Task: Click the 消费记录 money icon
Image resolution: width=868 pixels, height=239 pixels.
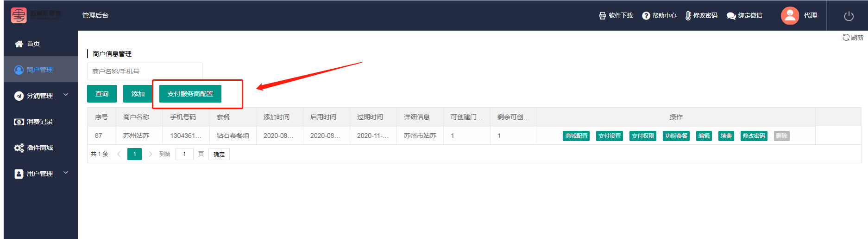Action: point(19,122)
